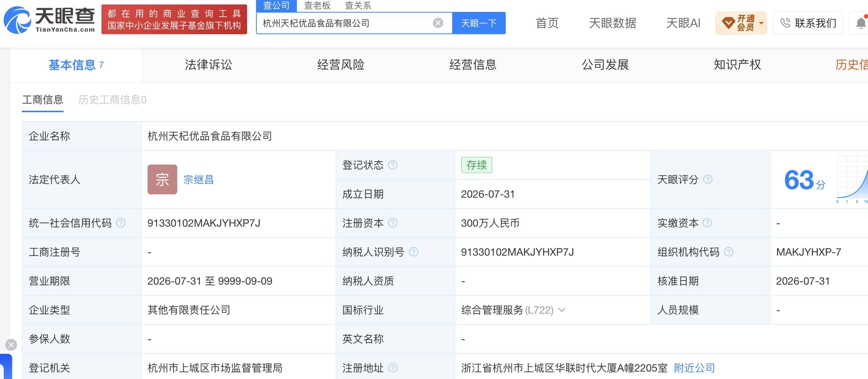The width and height of the screenshot is (868, 379).
Task: Click the 天眼一下 search button
Action: click(479, 23)
